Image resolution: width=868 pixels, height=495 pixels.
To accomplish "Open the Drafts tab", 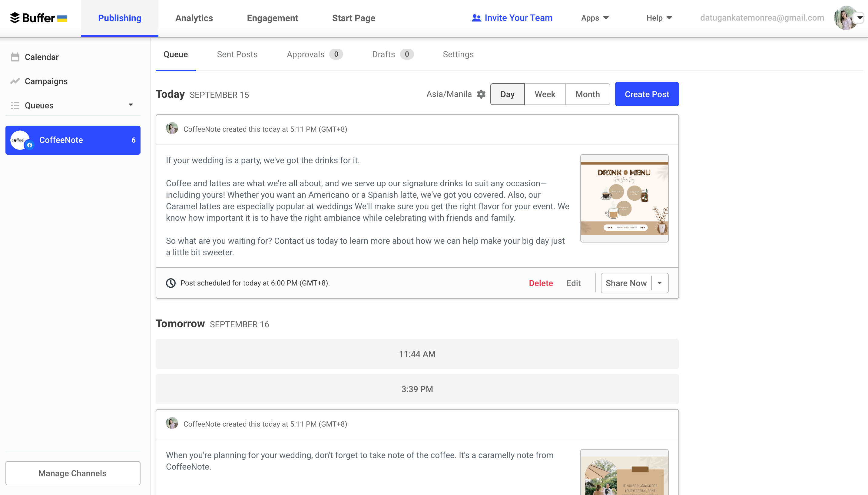I will tap(393, 54).
